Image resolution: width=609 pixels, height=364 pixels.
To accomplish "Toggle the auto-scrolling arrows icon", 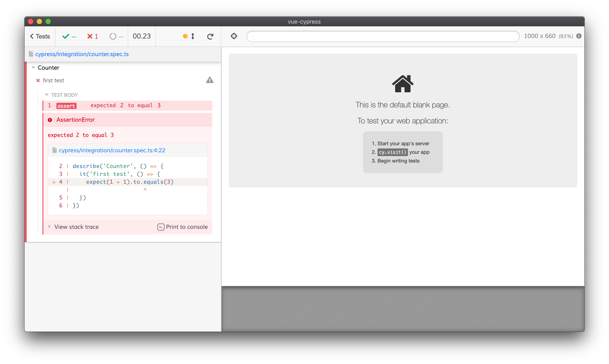I will pos(193,36).
